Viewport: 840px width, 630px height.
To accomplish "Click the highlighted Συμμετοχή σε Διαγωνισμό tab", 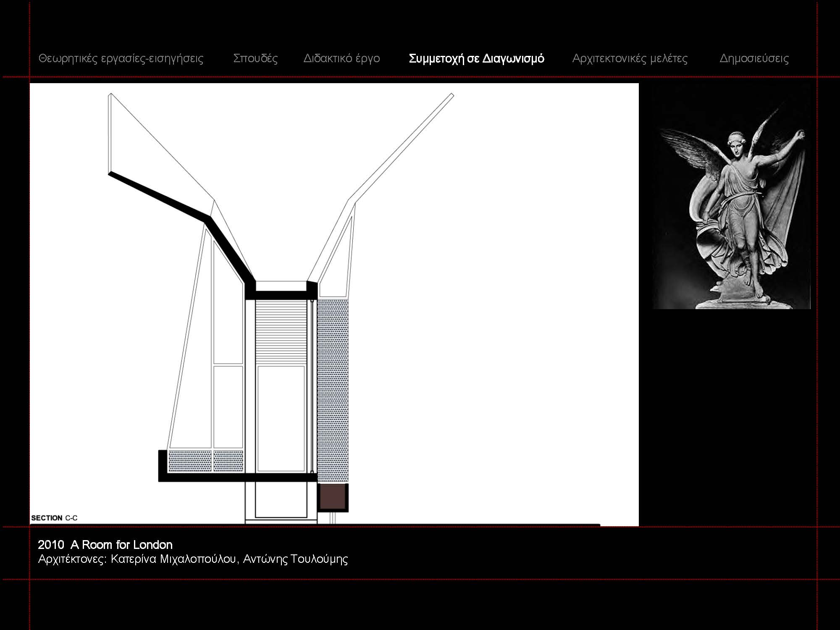I will click(476, 58).
